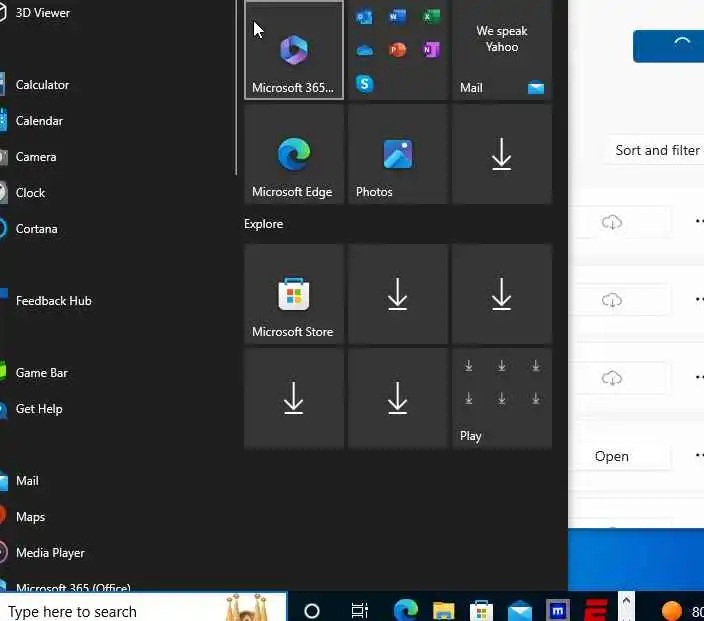
Task: Open Feedback Hub from app list
Action: tap(53, 300)
